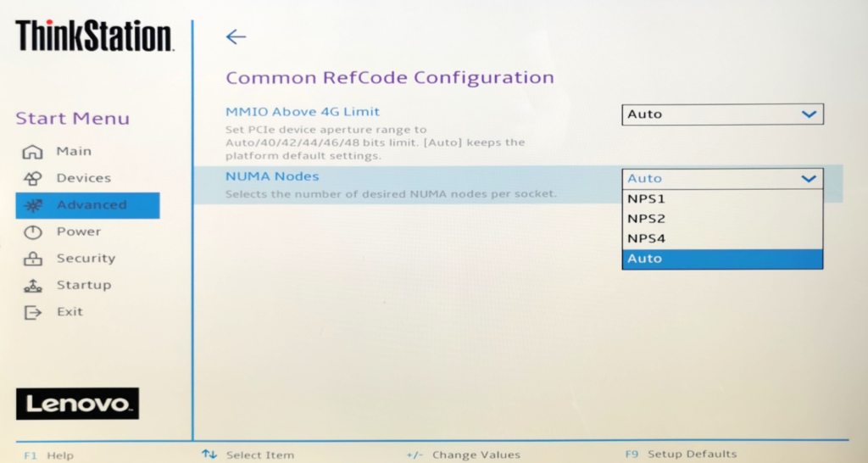Click the PCIe aperture range description
Screen dimensions: 868x463
click(375, 142)
